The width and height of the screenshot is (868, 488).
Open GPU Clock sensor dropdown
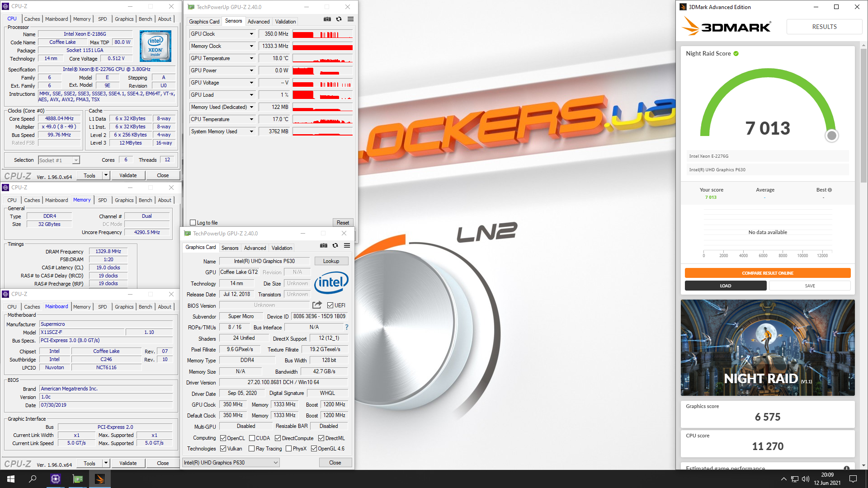coord(251,34)
